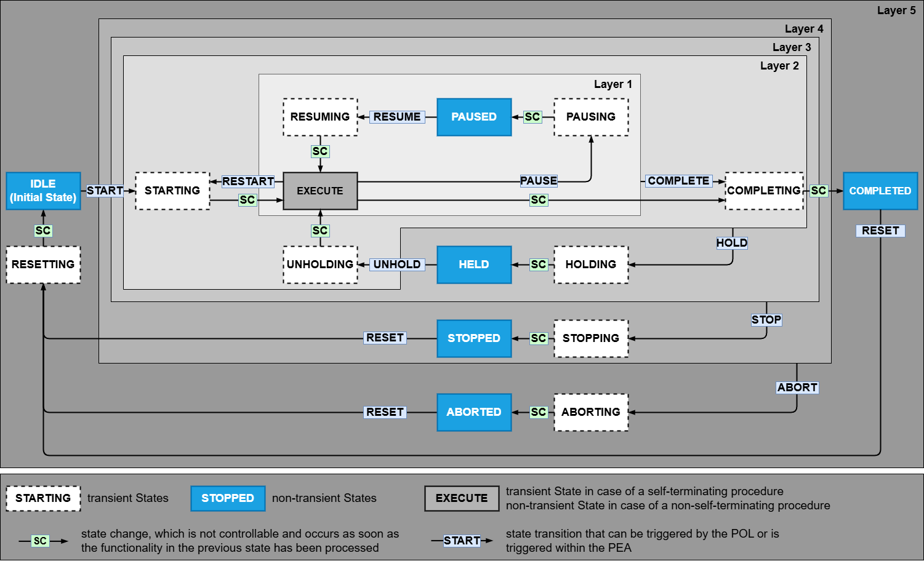Toggle the SC badge next to STOPPING

pos(539,338)
